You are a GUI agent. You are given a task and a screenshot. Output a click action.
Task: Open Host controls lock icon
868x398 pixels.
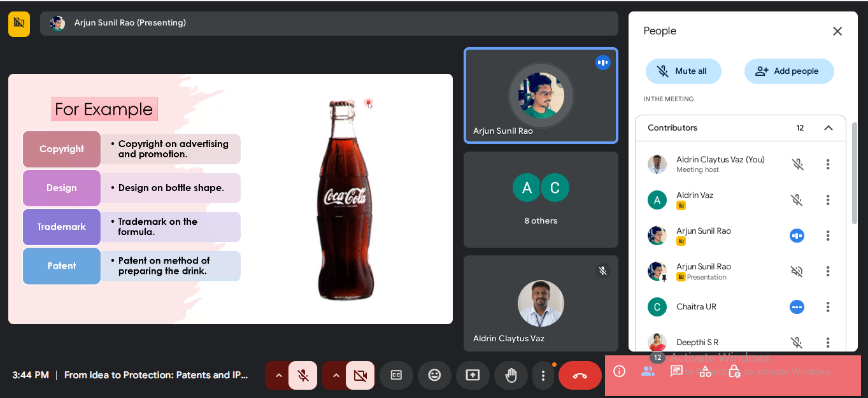[x=734, y=371]
